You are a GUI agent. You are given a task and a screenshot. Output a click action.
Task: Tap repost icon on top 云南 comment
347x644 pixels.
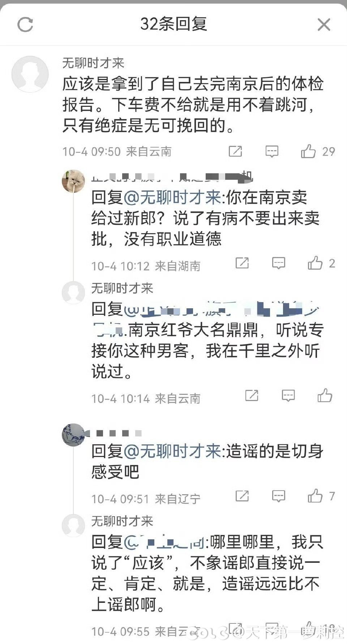pyautogui.click(x=235, y=151)
